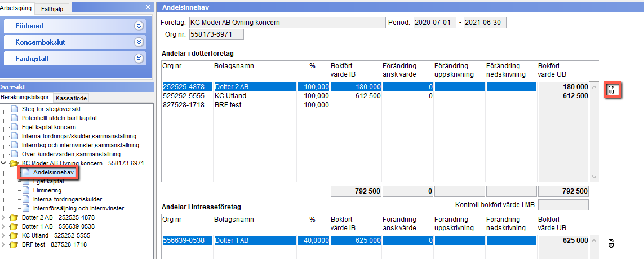Click the hand icon beside Andelar i intresseföretag
This screenshot has height=259, width=644.
pyautogui.click(x=611, y=244)
